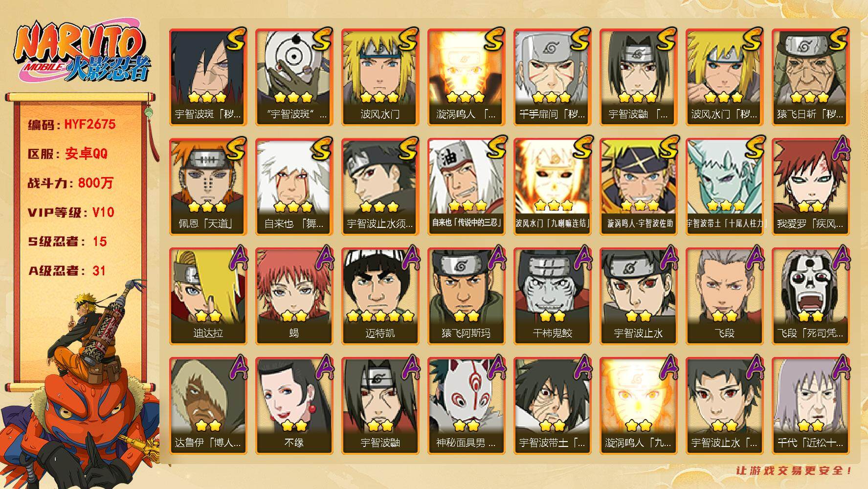This screenshot has height=489, width=868.
Task: Open the 神秘面具男 masked ninja card
Action: tap(467, 405)
